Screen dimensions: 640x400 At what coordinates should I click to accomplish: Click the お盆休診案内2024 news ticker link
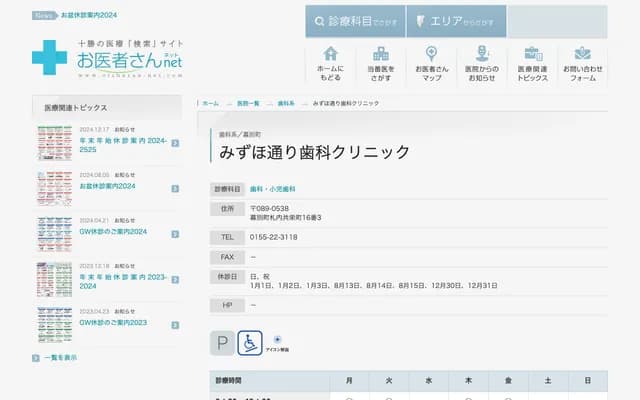89,17
